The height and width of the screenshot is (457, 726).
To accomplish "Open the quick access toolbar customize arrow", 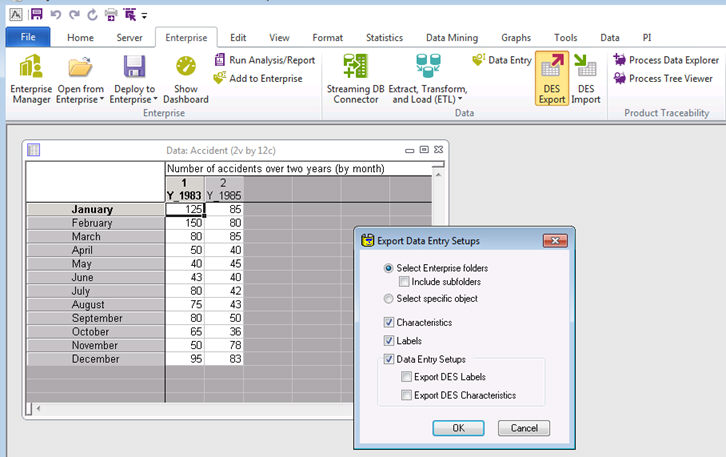I will (144, 16).
